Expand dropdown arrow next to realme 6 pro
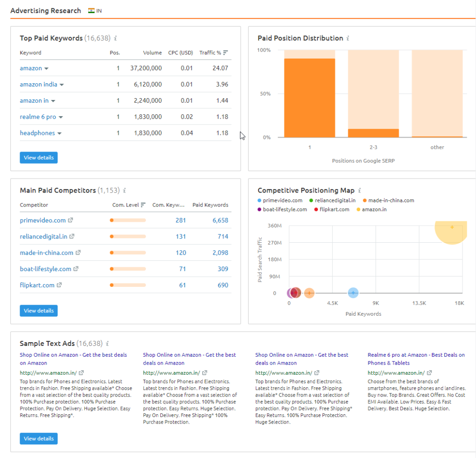Viewport: 476px width, 458px height. [61, 117]
